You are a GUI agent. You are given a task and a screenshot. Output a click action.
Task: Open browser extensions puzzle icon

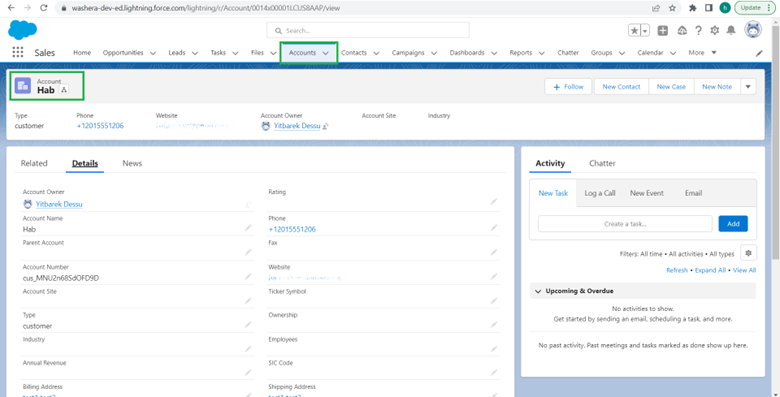pos(692,8)
